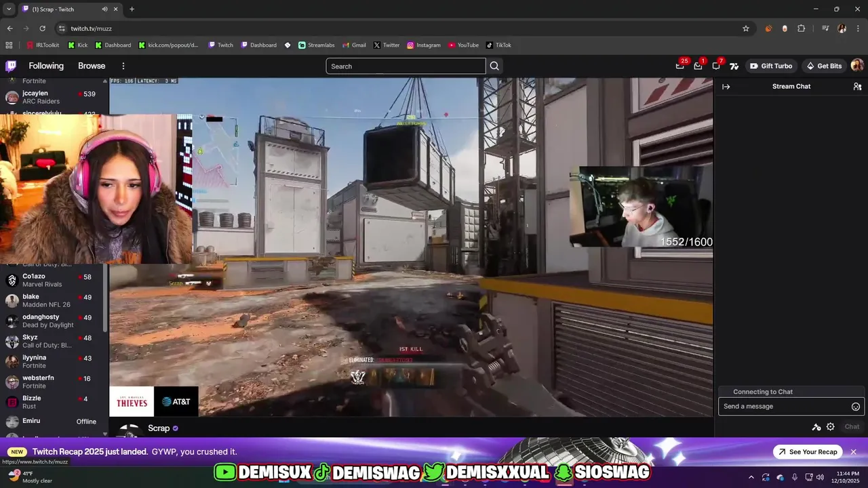
Task: Open the TikTok bookmark
Action: click(498, 45)
